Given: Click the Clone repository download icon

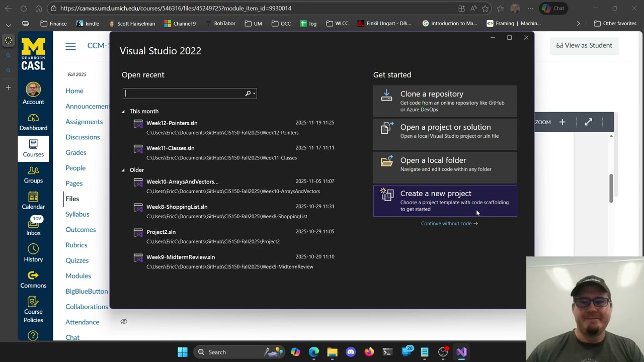Looking at the screenshot, I should [x=386, y=95].
